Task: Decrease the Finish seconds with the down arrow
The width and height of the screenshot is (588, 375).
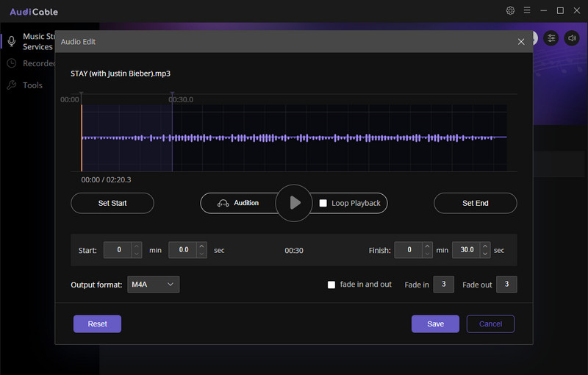Action: click(x=485, y=254)
